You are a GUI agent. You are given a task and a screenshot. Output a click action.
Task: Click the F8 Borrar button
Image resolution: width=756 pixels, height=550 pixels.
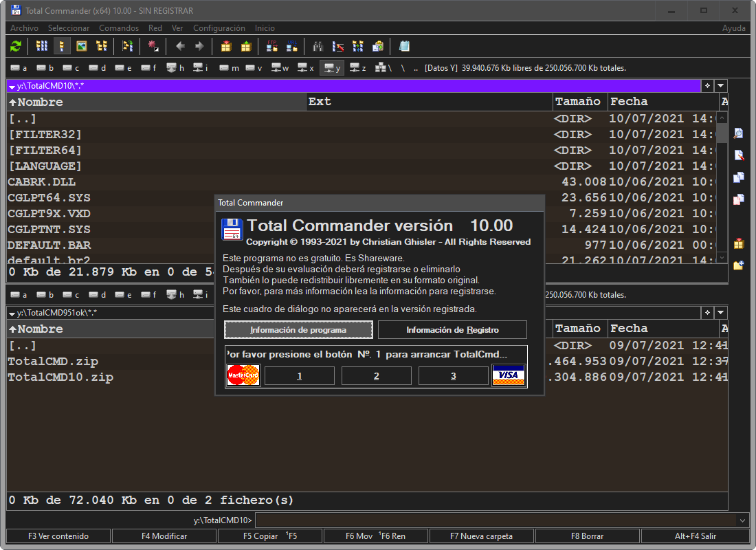pos(587,536)
